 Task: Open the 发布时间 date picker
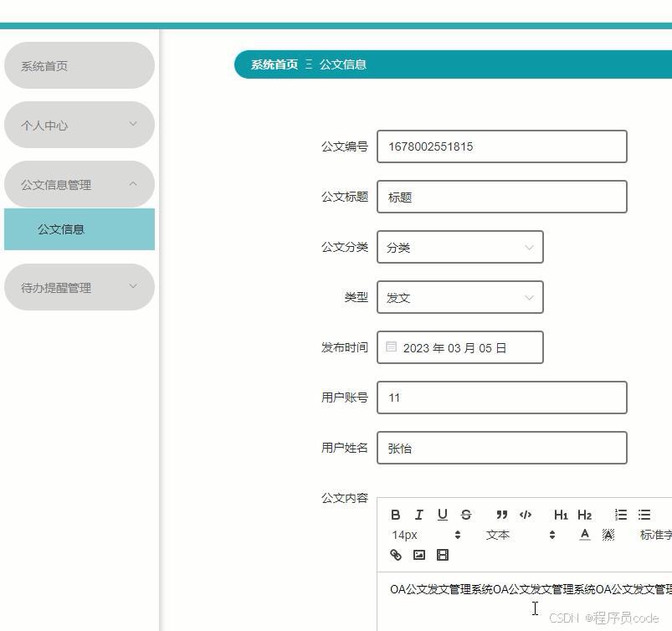click(x=459, y=347)
